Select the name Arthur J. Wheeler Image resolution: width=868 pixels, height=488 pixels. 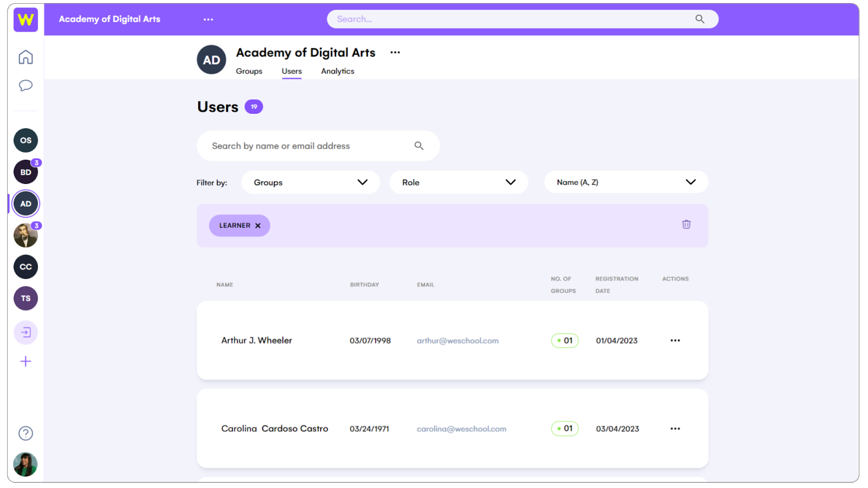click(257, 341)
